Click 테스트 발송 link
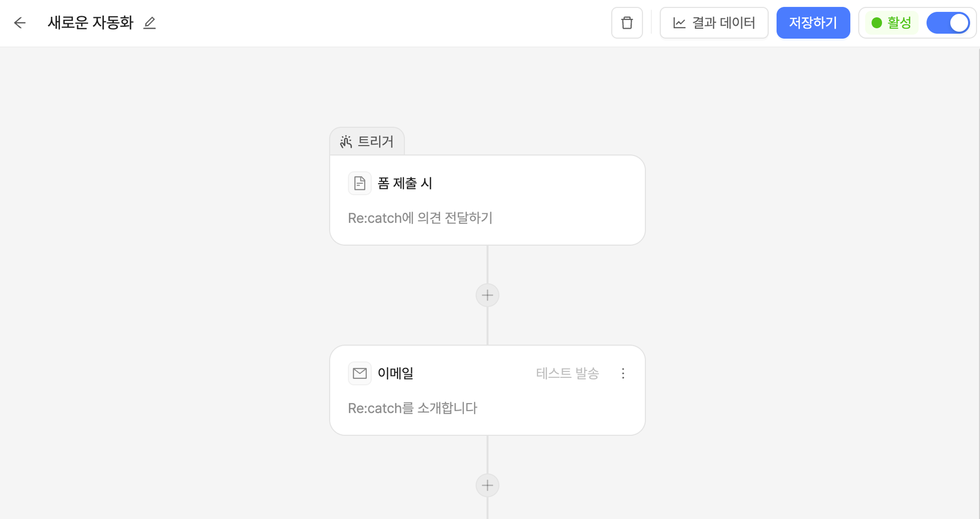Image resolution: width=980 pixels, height=519 pixels. click(568, 373)
